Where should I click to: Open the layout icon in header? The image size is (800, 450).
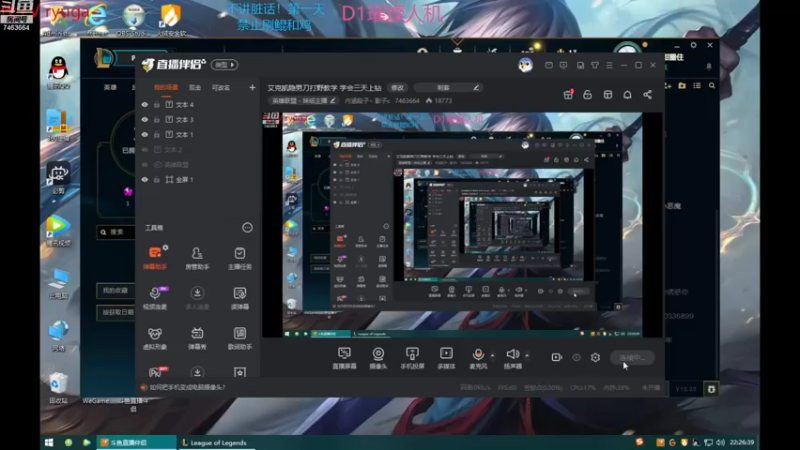pos(608,94)
